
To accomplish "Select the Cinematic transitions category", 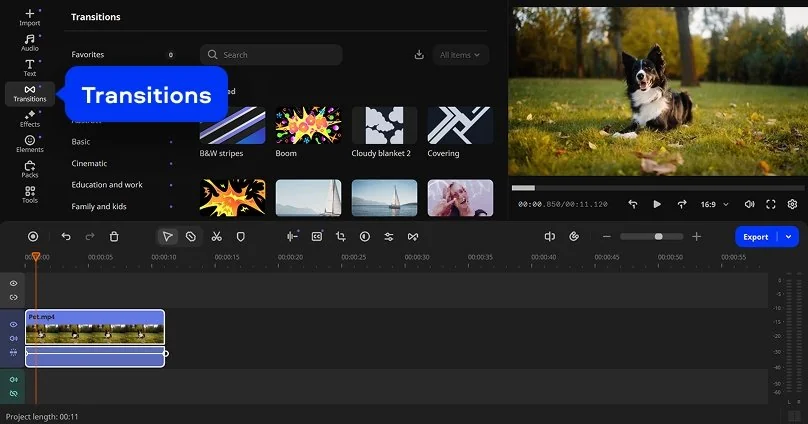I will point(89,163).
